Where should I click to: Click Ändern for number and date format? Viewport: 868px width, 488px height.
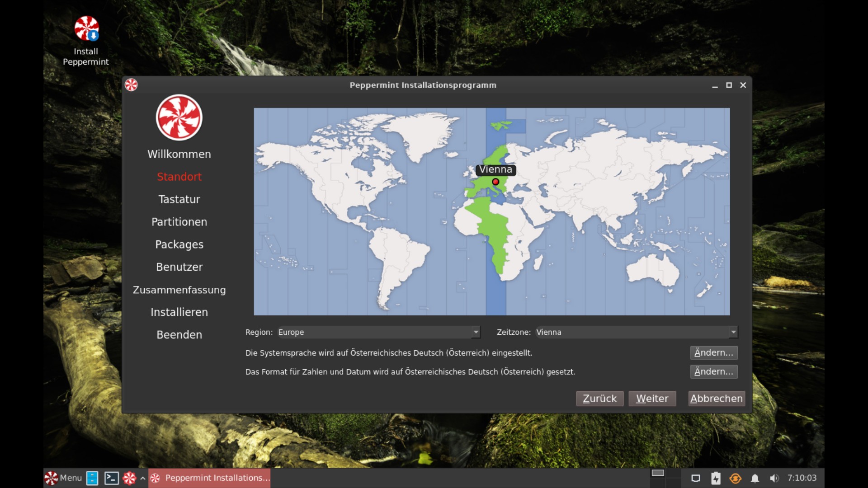tap(713, 371)
